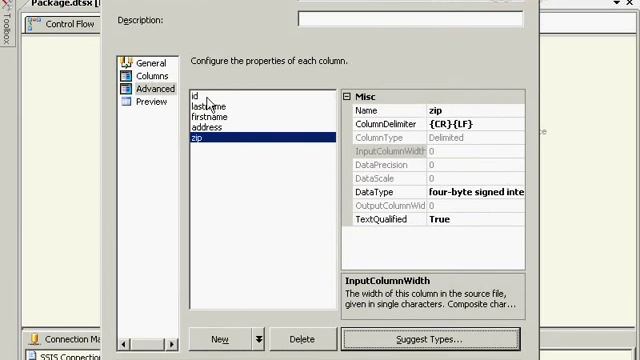Edit the Name property value zip
The width and height of the screenshot is (640, 360).
(x=476, y=111)
